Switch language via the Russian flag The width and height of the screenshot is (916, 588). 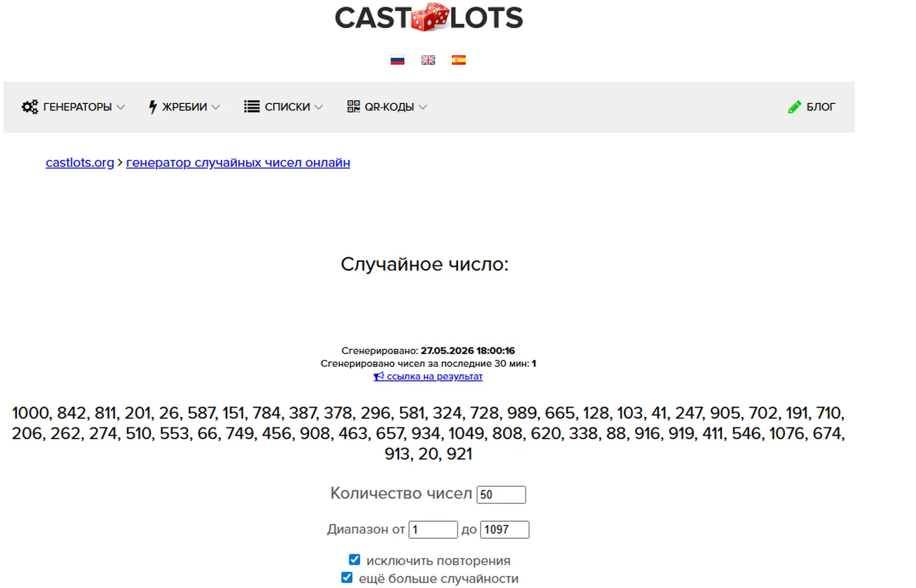[x=398, y=60]
